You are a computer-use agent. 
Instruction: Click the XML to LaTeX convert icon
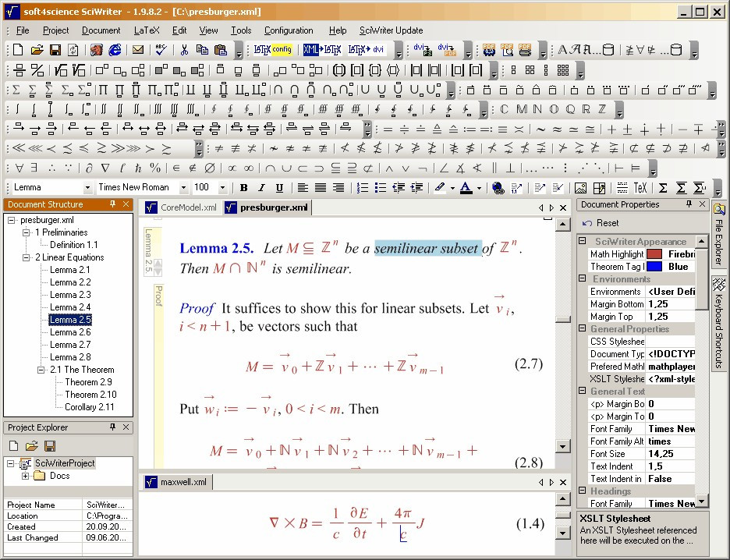coord(322,49)
